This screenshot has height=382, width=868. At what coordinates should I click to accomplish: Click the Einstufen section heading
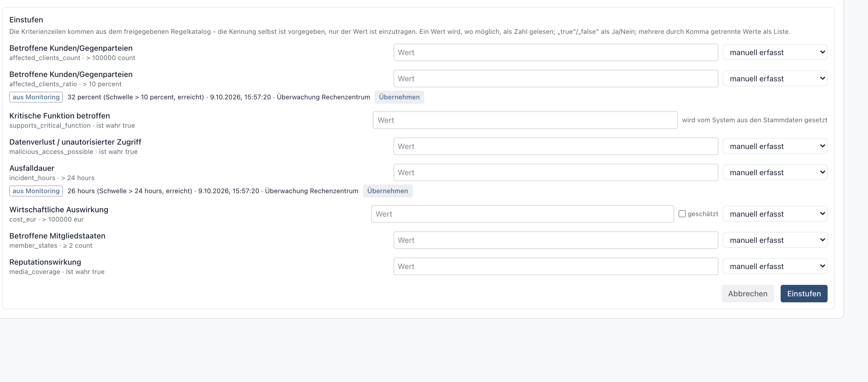(26, 20)
